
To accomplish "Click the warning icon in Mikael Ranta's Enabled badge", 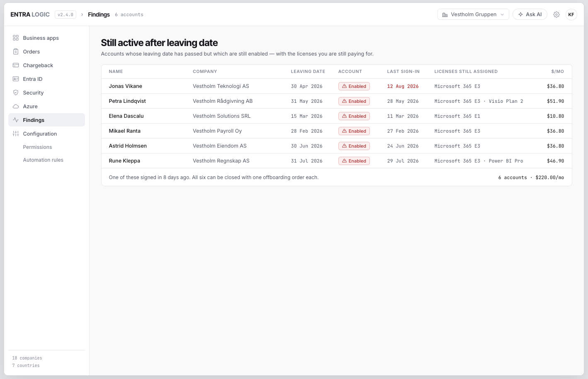I will pos(344,131).
